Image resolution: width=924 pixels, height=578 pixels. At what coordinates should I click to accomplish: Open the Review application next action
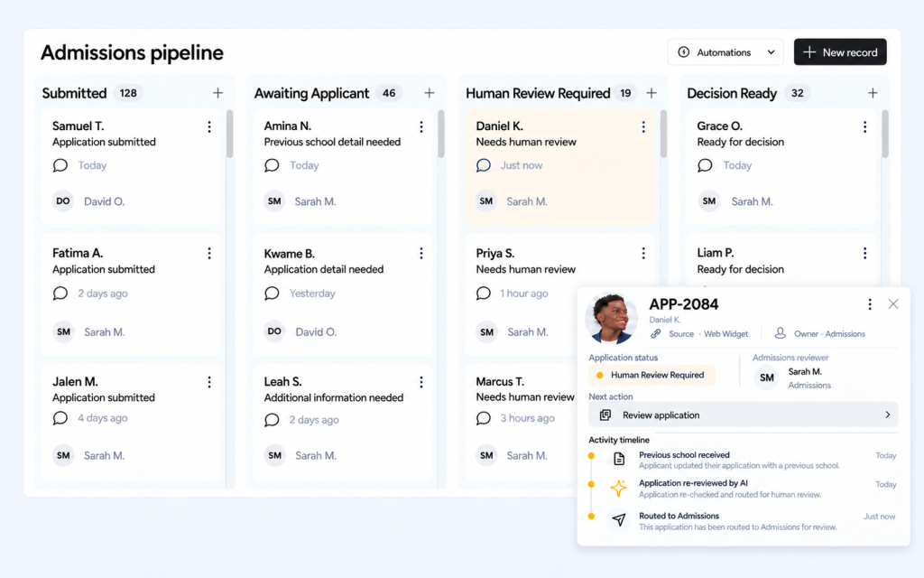click(x=744, y=415)
